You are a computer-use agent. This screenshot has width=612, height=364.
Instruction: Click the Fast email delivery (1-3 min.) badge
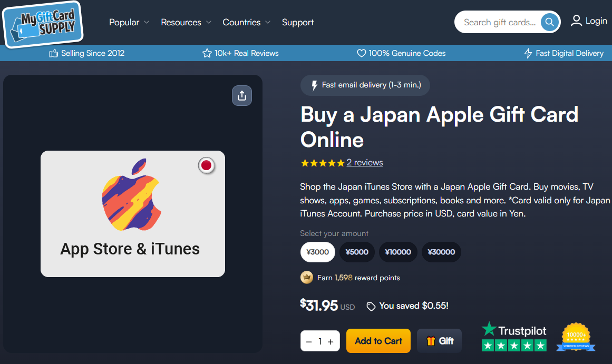coord(365,85)
